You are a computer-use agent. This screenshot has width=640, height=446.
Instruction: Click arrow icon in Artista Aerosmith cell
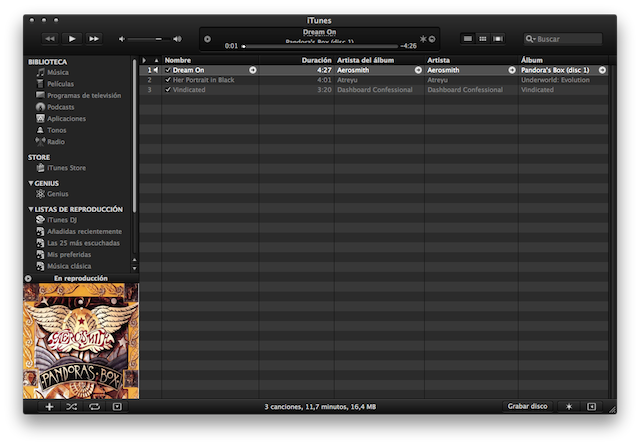[x=512, y=70]
